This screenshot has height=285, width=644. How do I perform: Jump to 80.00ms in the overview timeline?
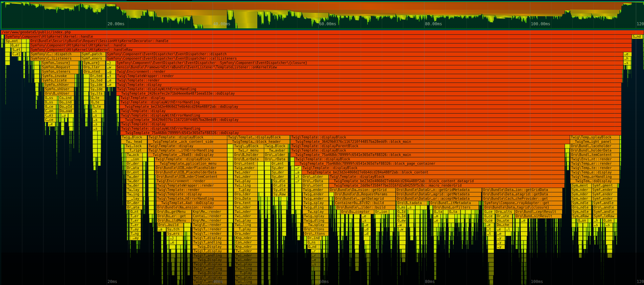433,24
